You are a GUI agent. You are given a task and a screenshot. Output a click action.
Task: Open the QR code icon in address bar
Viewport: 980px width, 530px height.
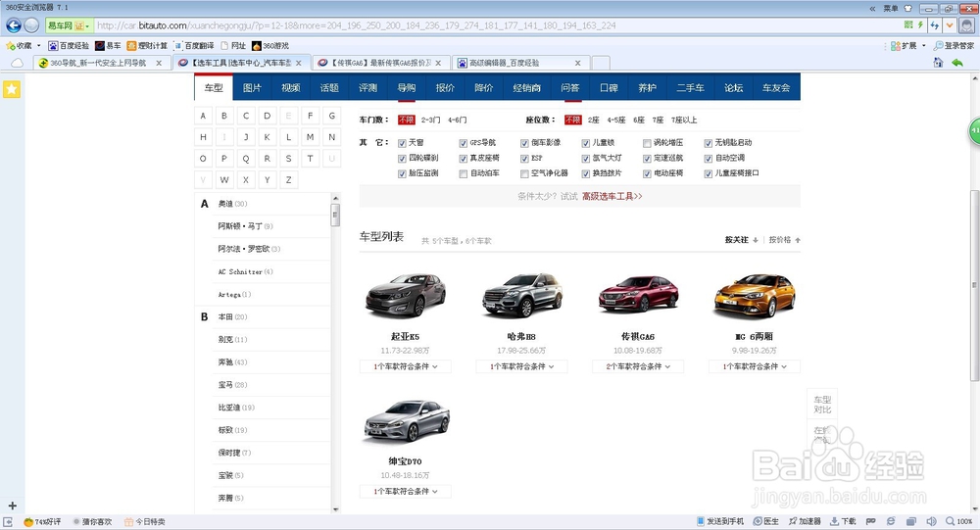point(908,25)
